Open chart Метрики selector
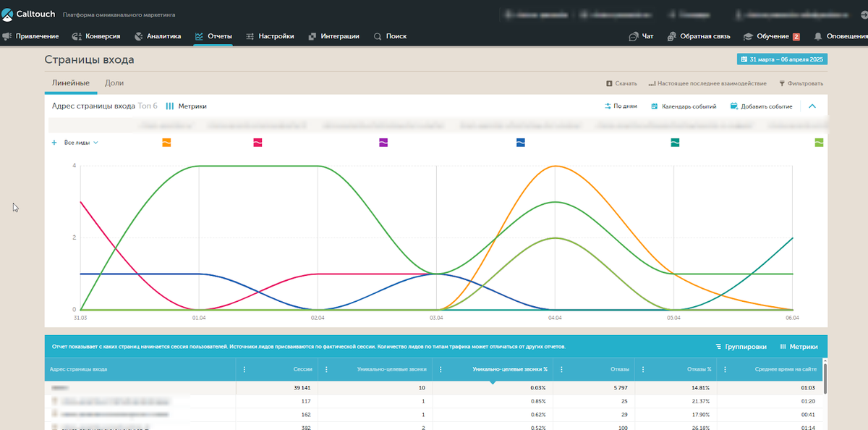 point(187,106)
